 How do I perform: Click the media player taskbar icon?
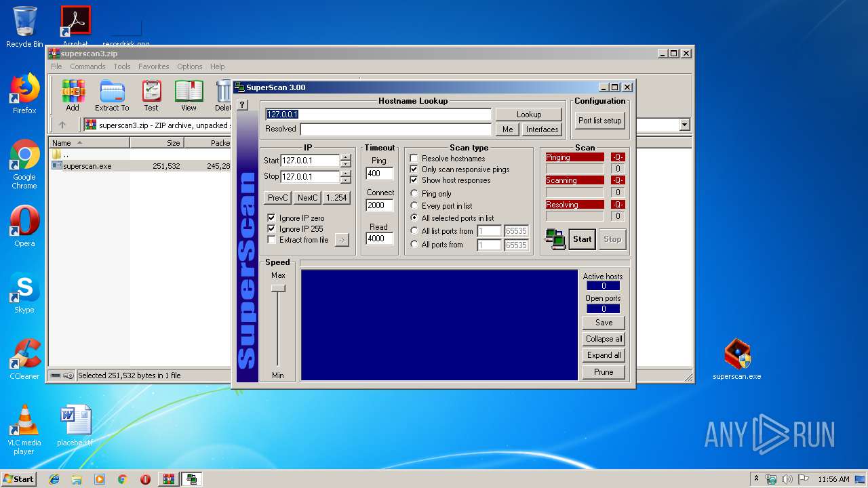click(100, 479)
